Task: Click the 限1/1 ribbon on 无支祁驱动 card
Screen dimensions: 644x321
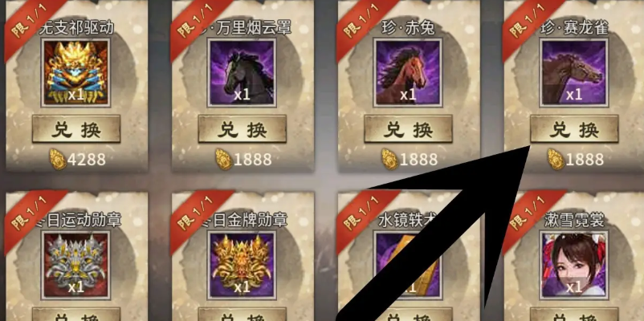Action: pyautogui.click(x=29, y=23)
